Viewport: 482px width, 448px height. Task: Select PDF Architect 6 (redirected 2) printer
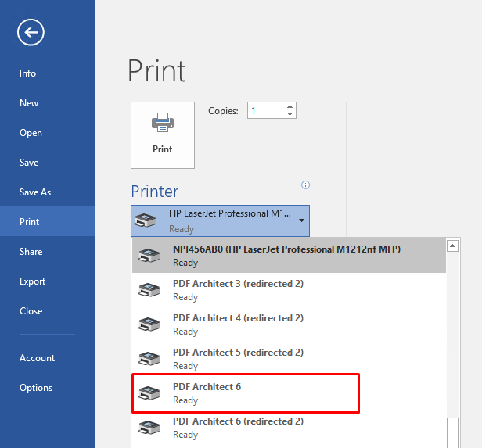pos(289,428)
